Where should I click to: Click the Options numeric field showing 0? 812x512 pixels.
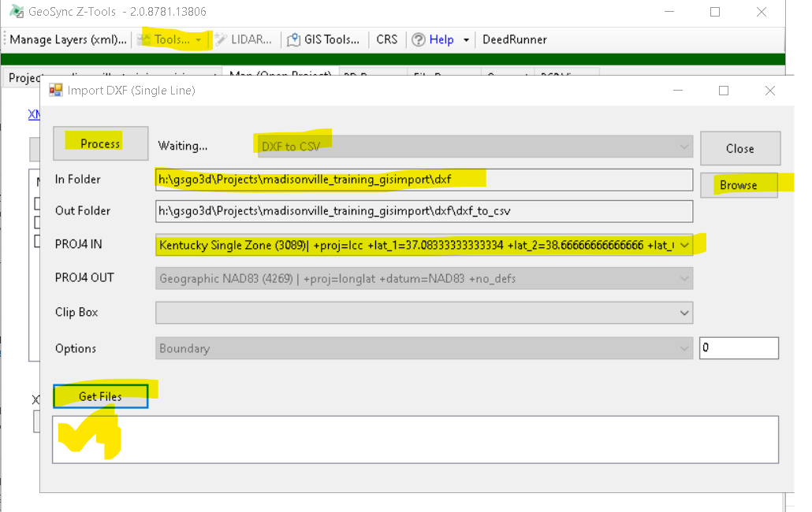(739, 348)
